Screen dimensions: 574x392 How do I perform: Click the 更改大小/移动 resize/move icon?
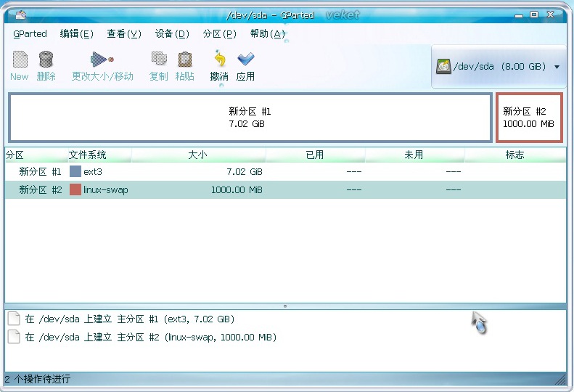tap(102, 60)
